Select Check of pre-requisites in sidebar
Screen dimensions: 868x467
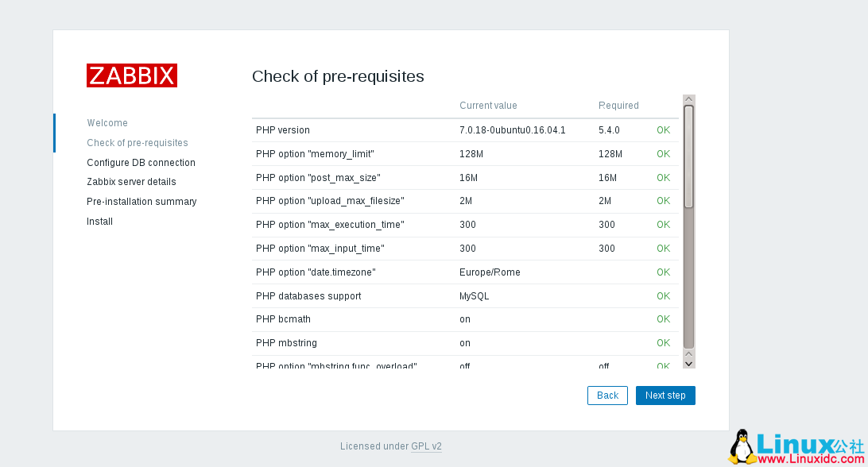pos(138,143)
